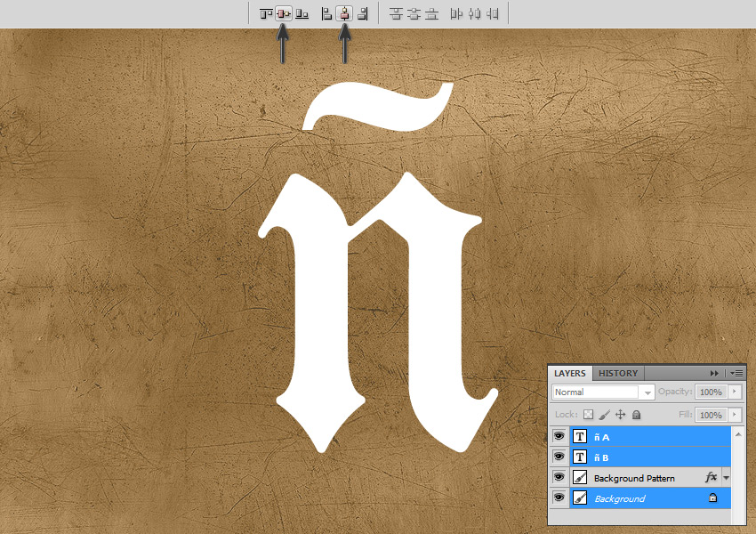Screen dimensions: 756x534
Task: Click Distribute Right Edges icon
Action: (492, 14)
